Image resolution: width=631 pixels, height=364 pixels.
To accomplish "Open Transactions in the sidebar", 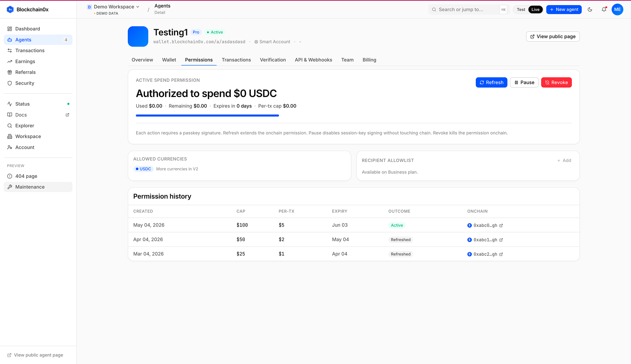I will (38, 51).
